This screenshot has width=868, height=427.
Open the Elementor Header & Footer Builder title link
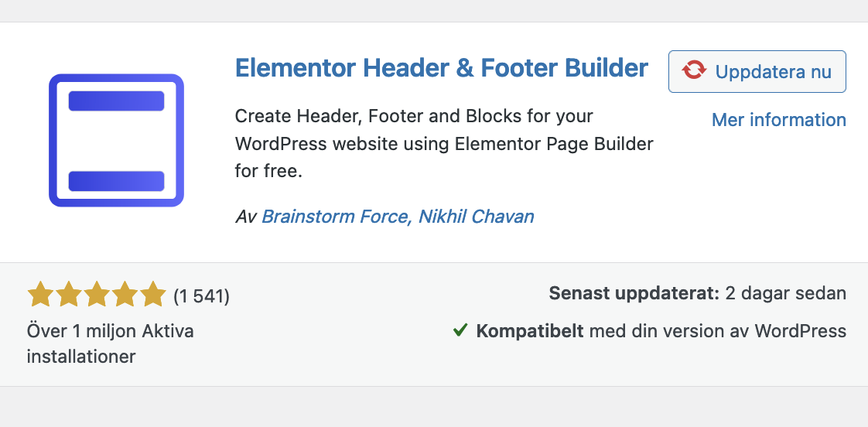[x=441, y=68]
